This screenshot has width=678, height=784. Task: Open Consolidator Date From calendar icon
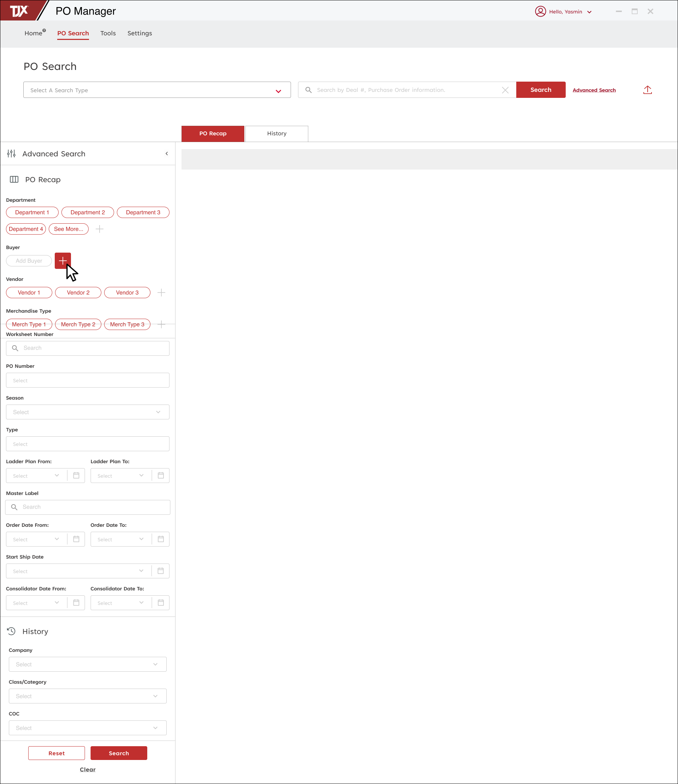(76, 603)
